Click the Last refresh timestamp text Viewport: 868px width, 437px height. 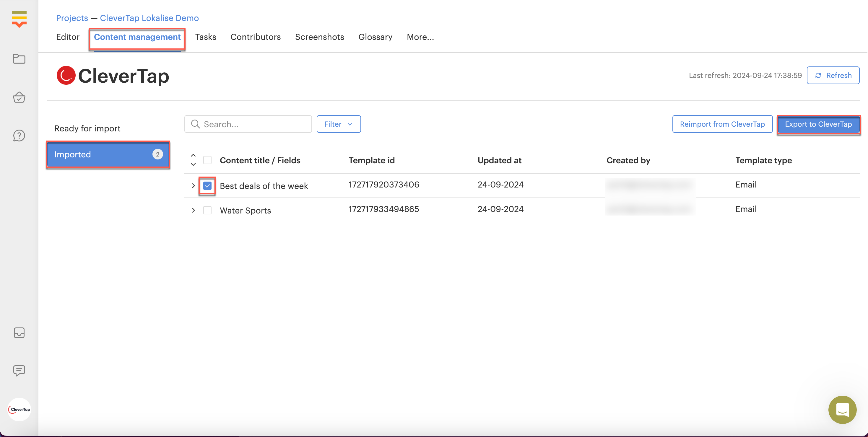pyautogui.click(x=745, y=75)
